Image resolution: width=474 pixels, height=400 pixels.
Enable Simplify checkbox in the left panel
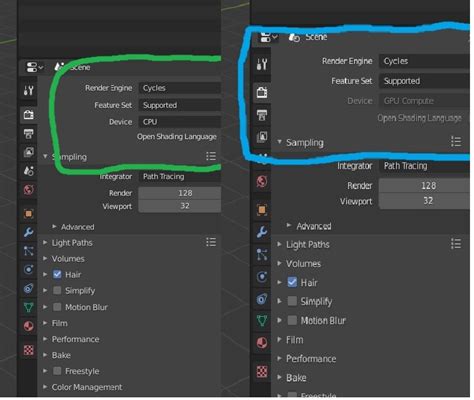(x=57, y=290)
